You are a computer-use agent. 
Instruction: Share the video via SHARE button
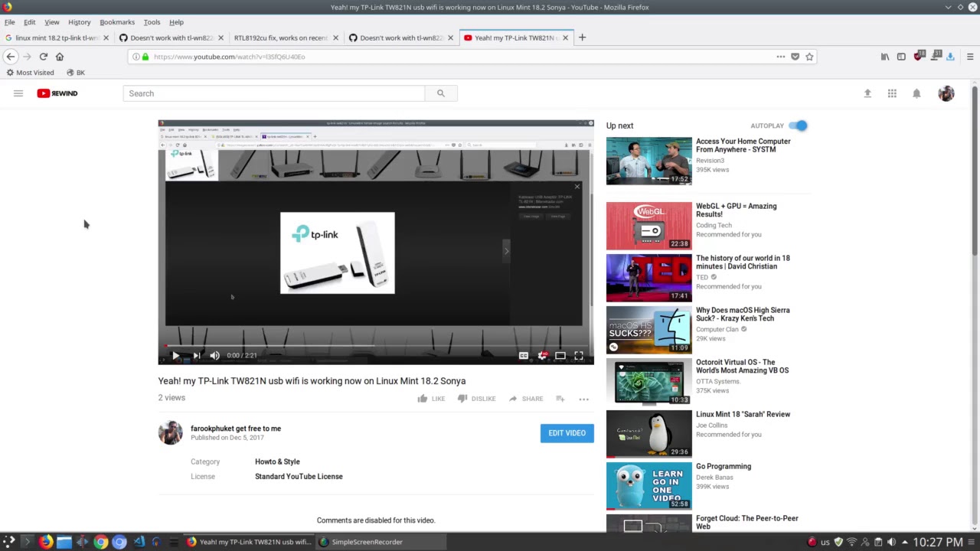(525, 399)
